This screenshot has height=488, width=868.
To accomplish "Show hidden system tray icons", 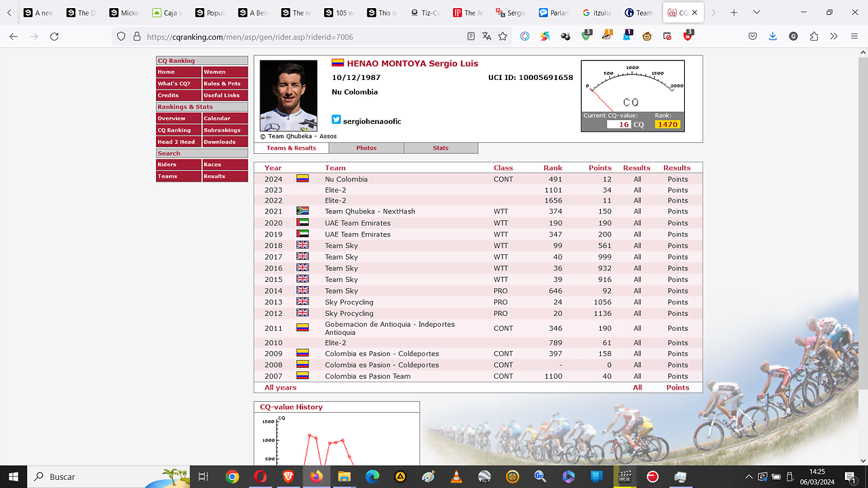I will click(749, 476).
